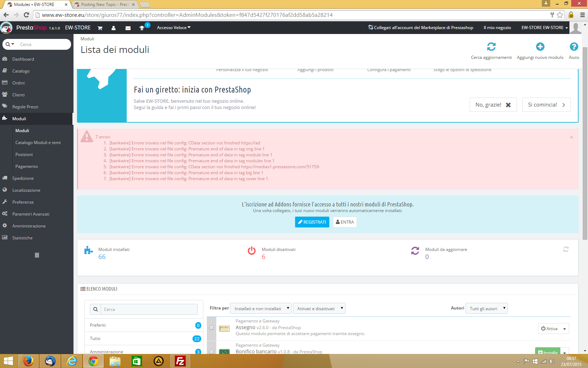Open the quick search type dropdown in the sidebar
Screen dimensions: 588x368
pyautogui.click(x=10, y=44)
